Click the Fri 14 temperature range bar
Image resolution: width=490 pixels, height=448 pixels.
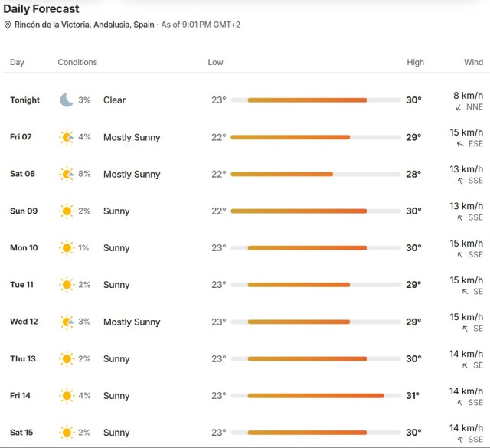(x=315, y=396)
